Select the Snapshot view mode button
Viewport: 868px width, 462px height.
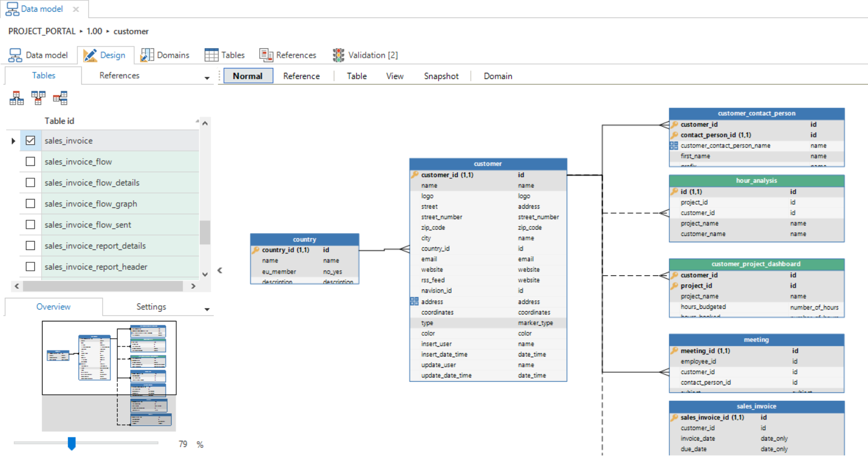point(441,76)
